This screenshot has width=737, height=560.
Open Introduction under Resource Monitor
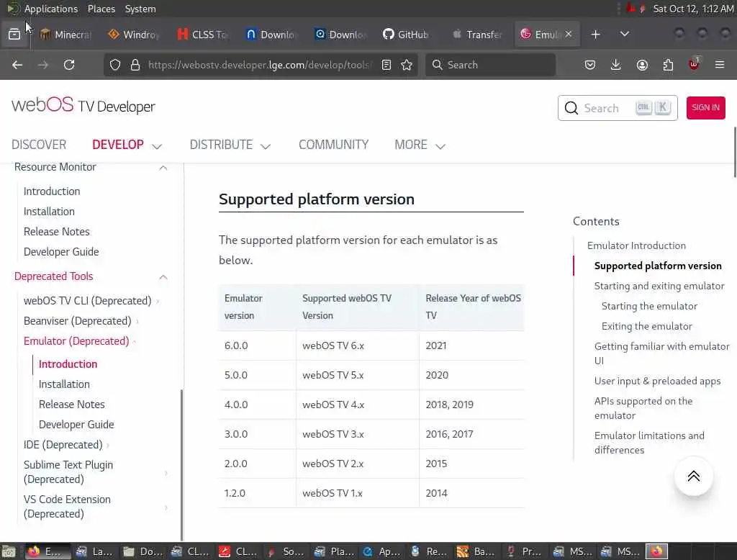52,191
